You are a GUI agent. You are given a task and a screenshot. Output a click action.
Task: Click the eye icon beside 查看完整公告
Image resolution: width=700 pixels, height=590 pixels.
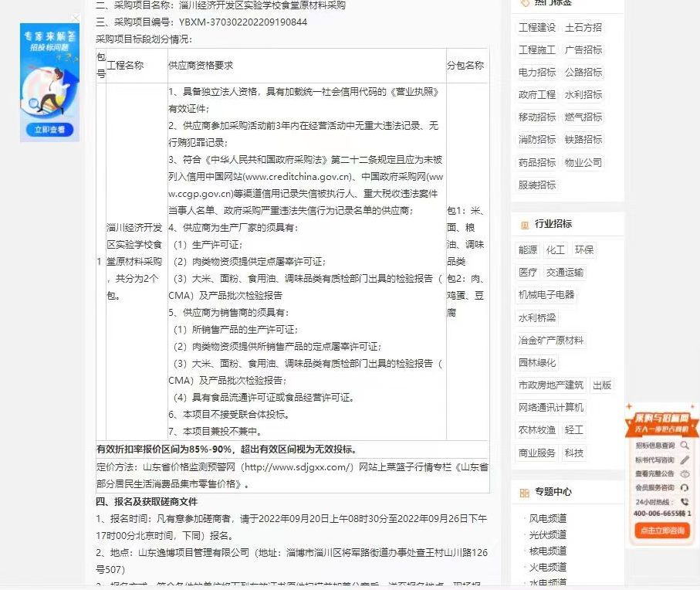pos(685,473)
